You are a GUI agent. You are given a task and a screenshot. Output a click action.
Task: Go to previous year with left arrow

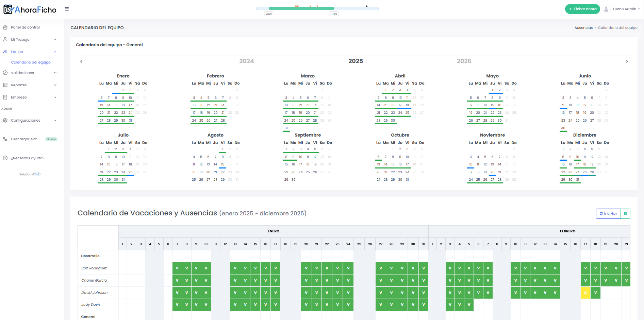(81, 61)
